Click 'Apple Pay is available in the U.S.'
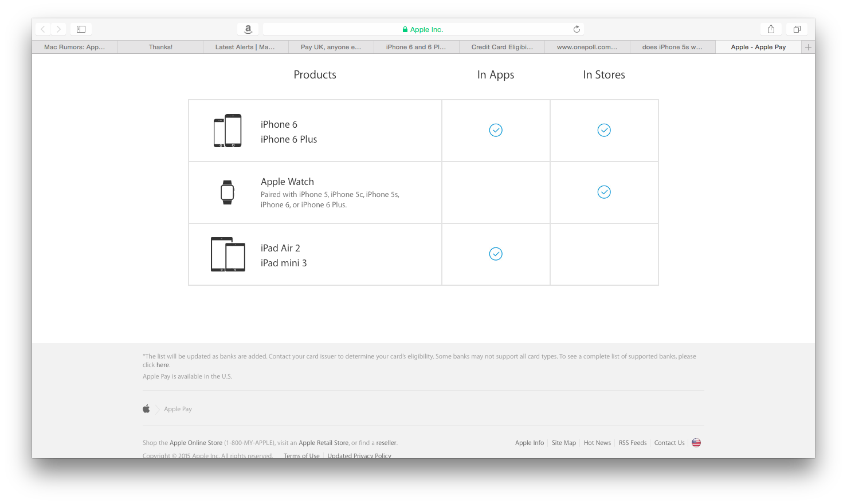 (187, 376)
